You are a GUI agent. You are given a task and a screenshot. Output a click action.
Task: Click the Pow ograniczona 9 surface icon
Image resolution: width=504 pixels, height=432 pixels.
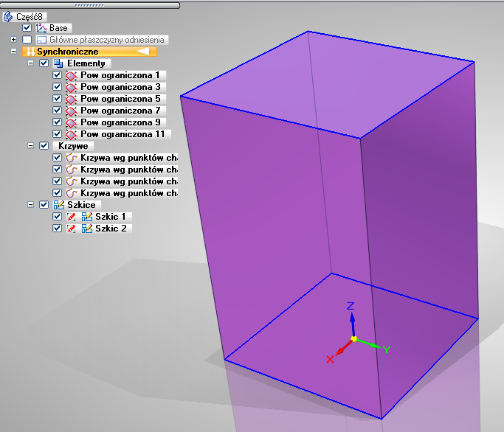click(x=72, y=122)
